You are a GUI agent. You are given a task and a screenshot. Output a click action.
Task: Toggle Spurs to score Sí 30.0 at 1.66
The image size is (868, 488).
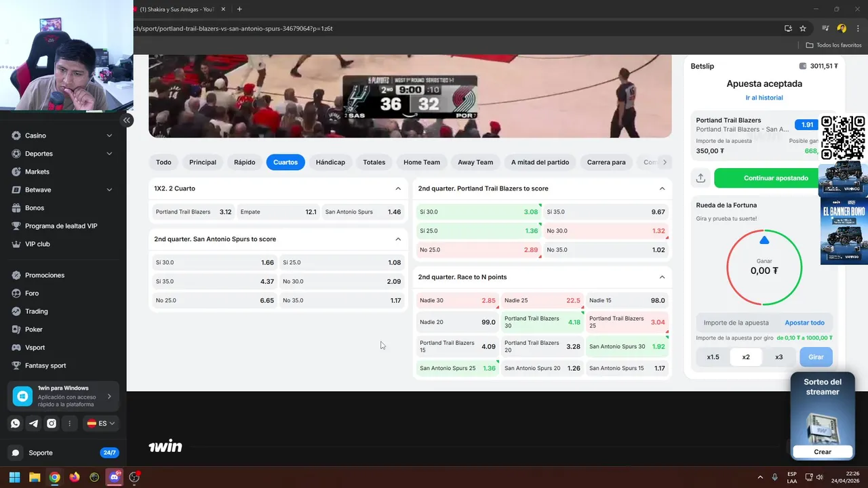point(214,262)
